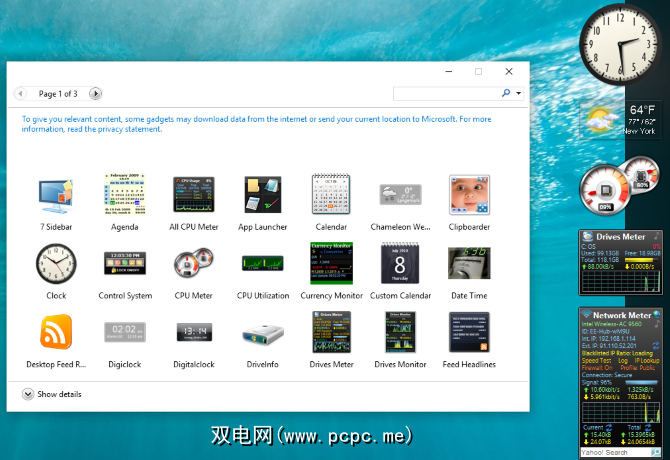The height and width of the screenshot is (460, 670).
Task: Pick the Date Time gadget
Action: coord(469,264)
